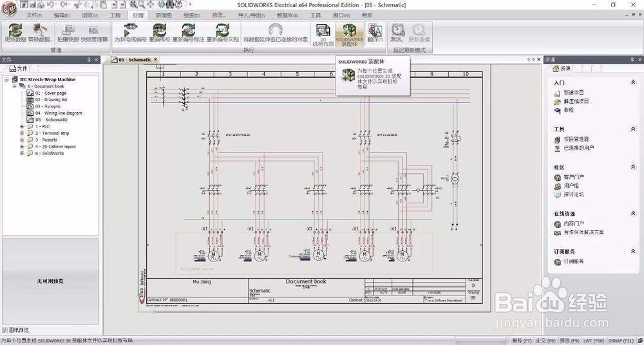Select 03 - Synoptic in tree
This screenshot has height=345, width=644.
tap(48, 106)
